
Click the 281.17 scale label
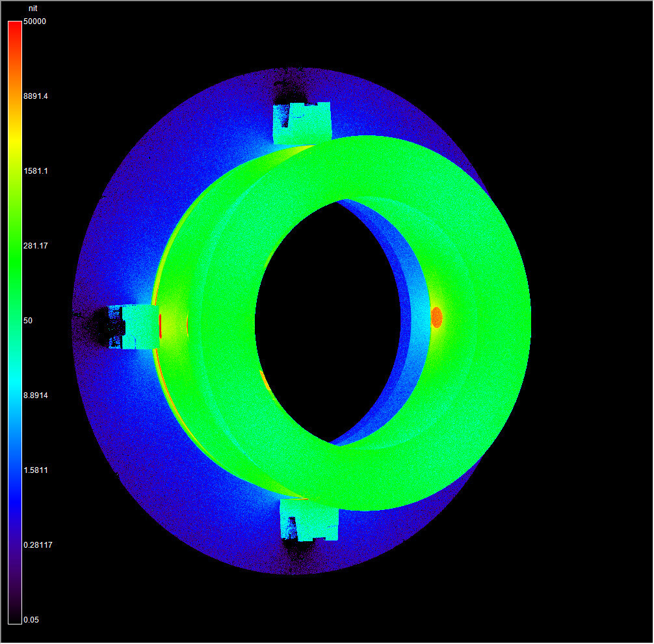point(36,246)
